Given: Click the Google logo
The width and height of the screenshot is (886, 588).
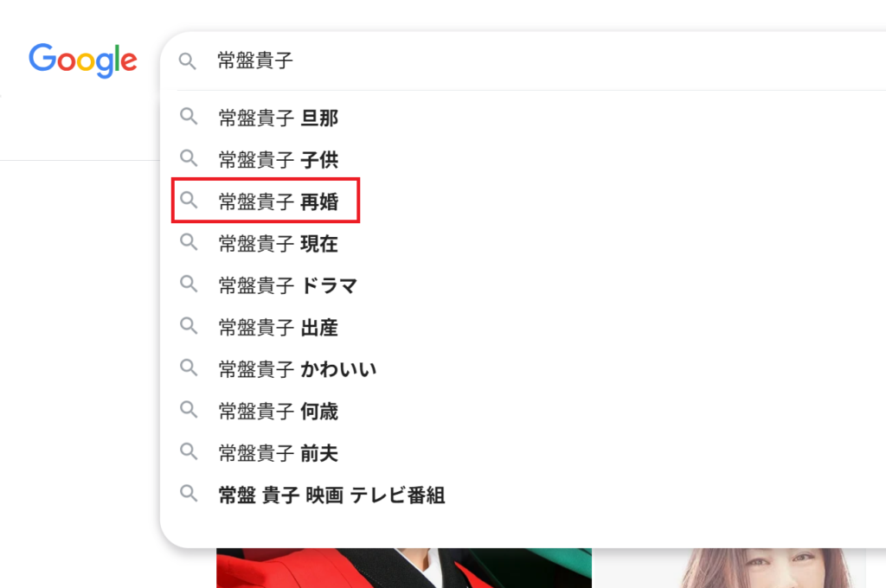Looking at the screenshot, I should (83, 60).
